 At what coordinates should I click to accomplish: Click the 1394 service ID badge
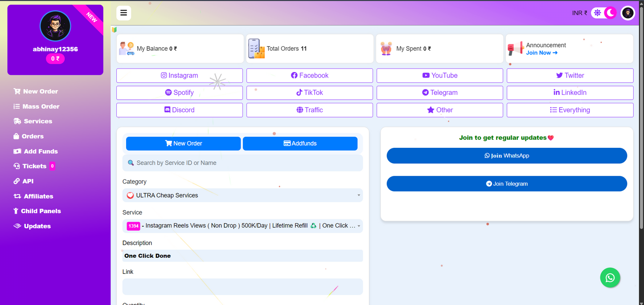click(133, 226)
